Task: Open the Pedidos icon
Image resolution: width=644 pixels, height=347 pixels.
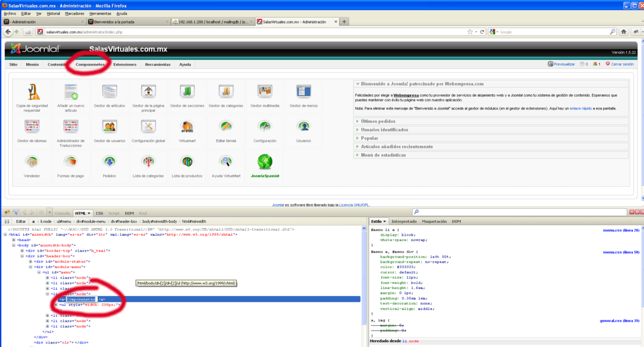Action: 109,162
